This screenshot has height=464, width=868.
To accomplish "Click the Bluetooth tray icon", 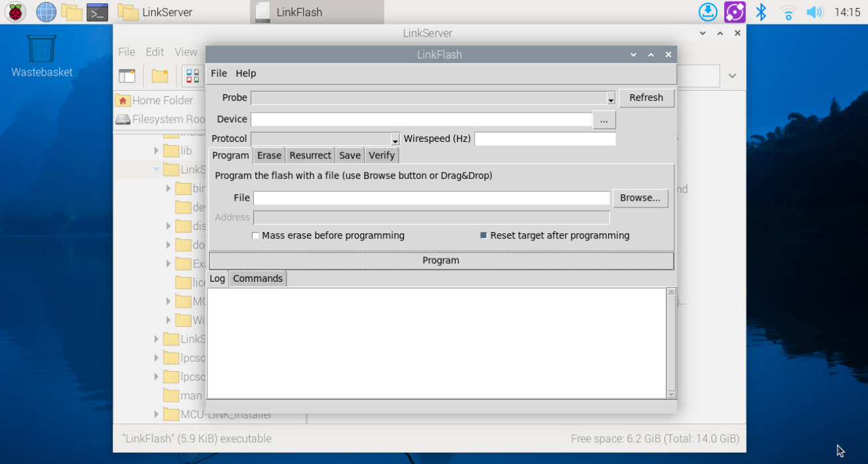I will pos(761,12).
